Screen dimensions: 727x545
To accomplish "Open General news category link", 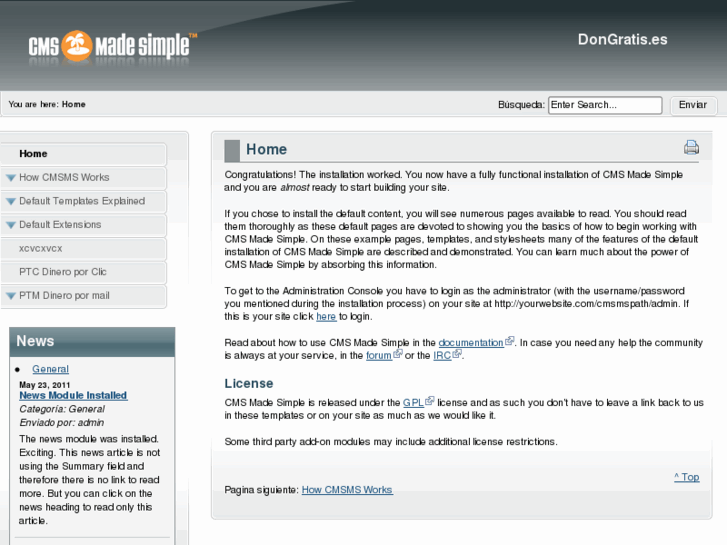I will coord(51,369).
